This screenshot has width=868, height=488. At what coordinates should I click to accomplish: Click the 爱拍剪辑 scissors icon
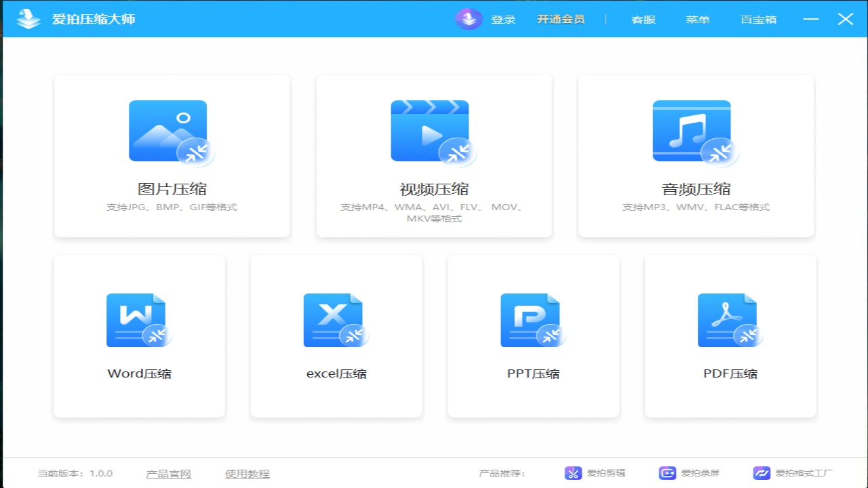click(574, 473)
